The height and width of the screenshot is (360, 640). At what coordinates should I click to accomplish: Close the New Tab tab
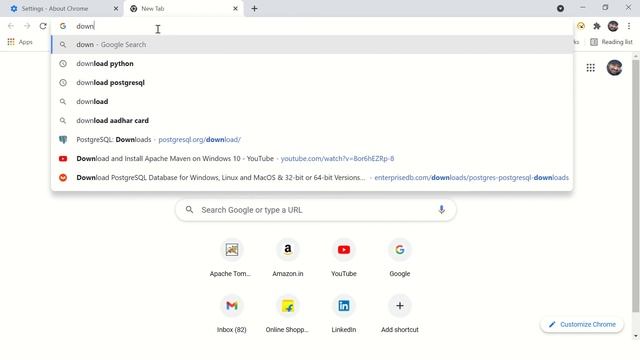click(236, 9)
